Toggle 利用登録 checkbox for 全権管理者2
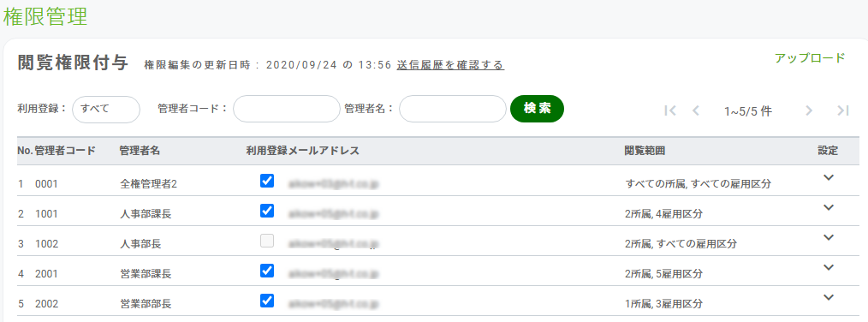The image size is (868, 322). (x=267, y=181)
